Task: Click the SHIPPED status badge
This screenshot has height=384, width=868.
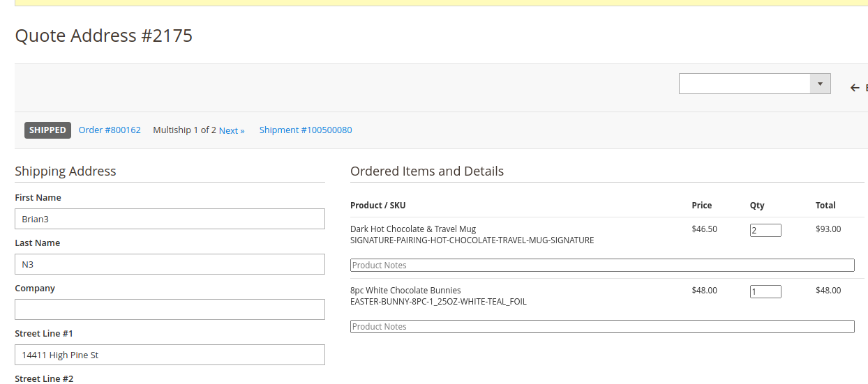Action: (x=47, y=130)
